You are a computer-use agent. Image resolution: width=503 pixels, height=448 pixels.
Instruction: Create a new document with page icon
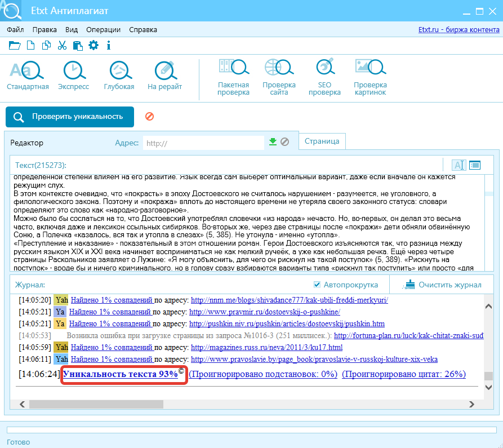(x=31, y=46)
